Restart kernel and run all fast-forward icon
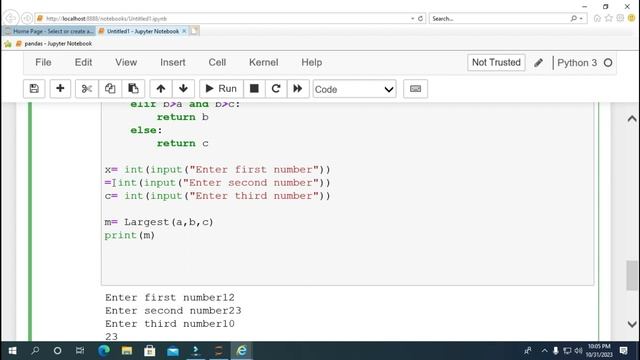 point(298,89)
